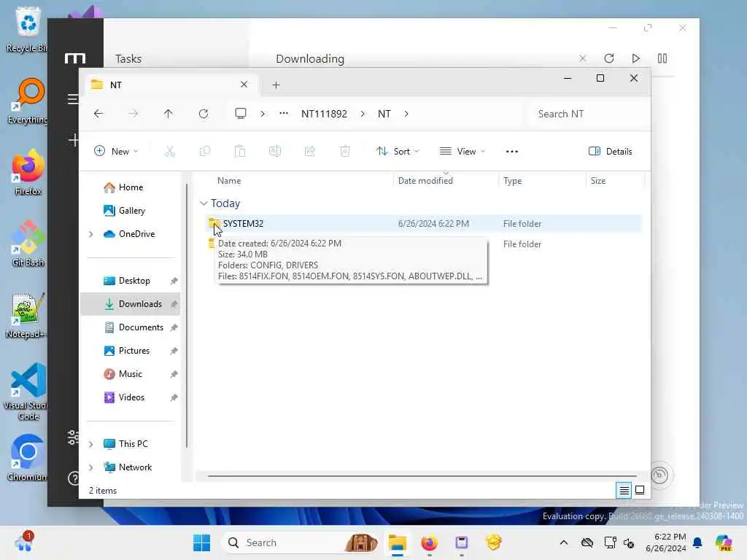Click refresh icon in Downloading panel

click(x=609, y=58)
